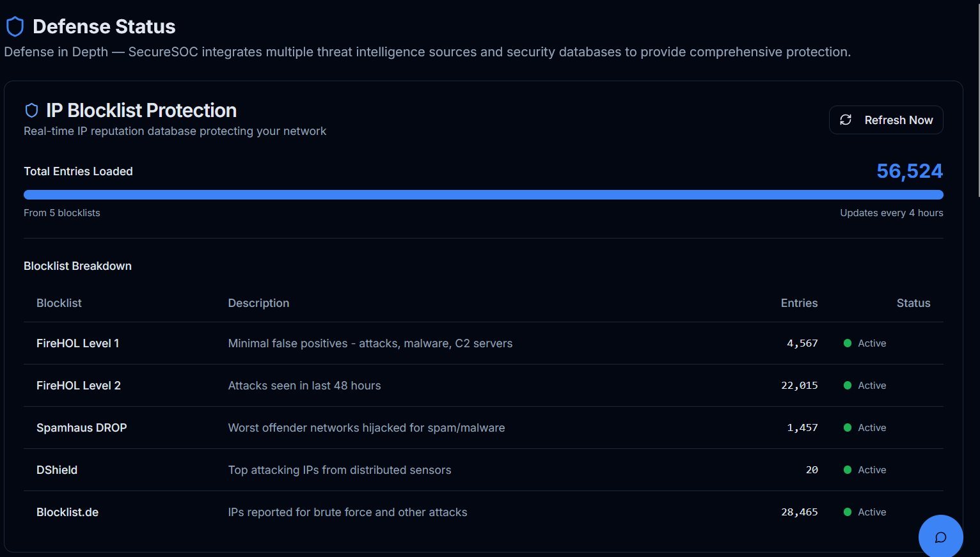Click the green status dot for Blocklist.de
Viewport: 980px width, 557px height.
[847, 512]
